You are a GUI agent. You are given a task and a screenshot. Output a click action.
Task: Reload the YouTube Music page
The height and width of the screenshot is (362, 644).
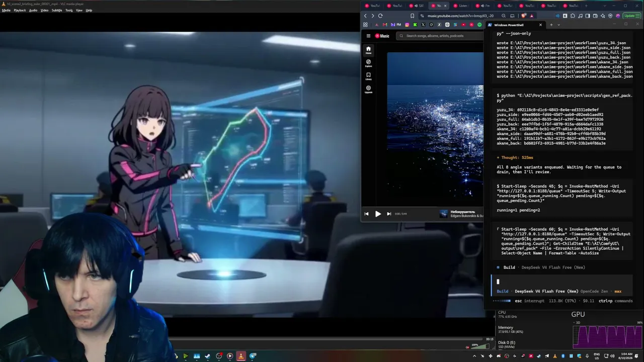(x=380, y=16)
